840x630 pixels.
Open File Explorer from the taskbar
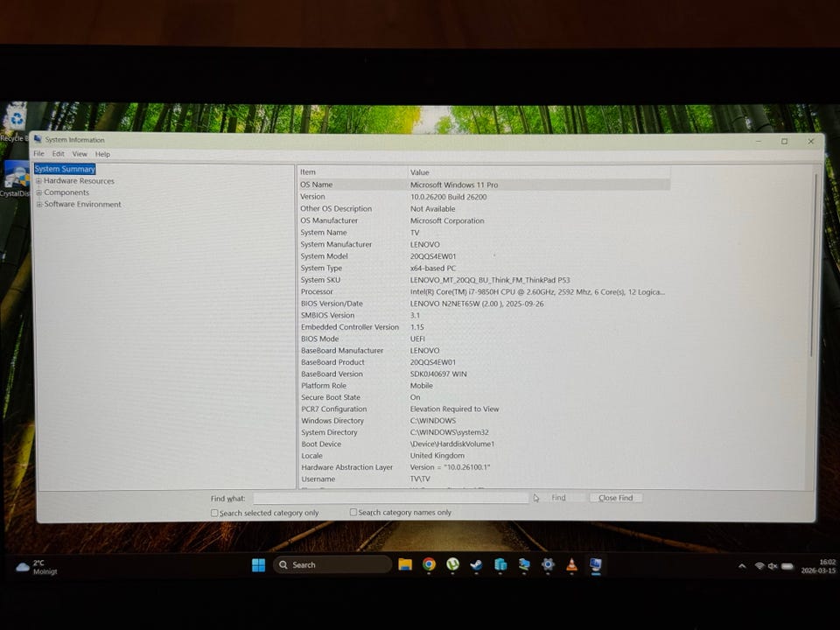coord(405,564)
